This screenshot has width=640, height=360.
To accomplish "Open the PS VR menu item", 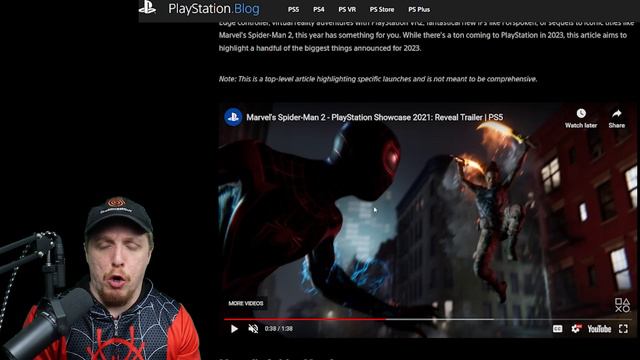I will 347,9.
